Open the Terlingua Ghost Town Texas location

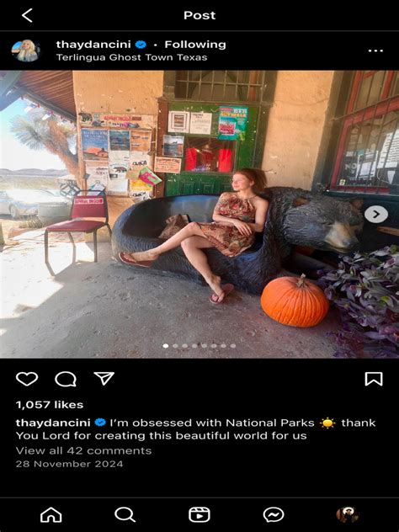click(x=131, y=57)
